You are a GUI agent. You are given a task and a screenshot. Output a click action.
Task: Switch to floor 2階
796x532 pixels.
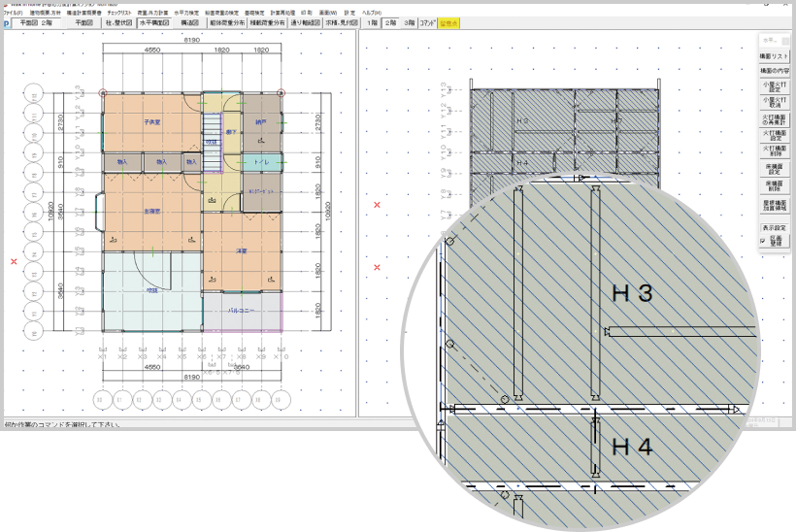[x=390, y=23]
